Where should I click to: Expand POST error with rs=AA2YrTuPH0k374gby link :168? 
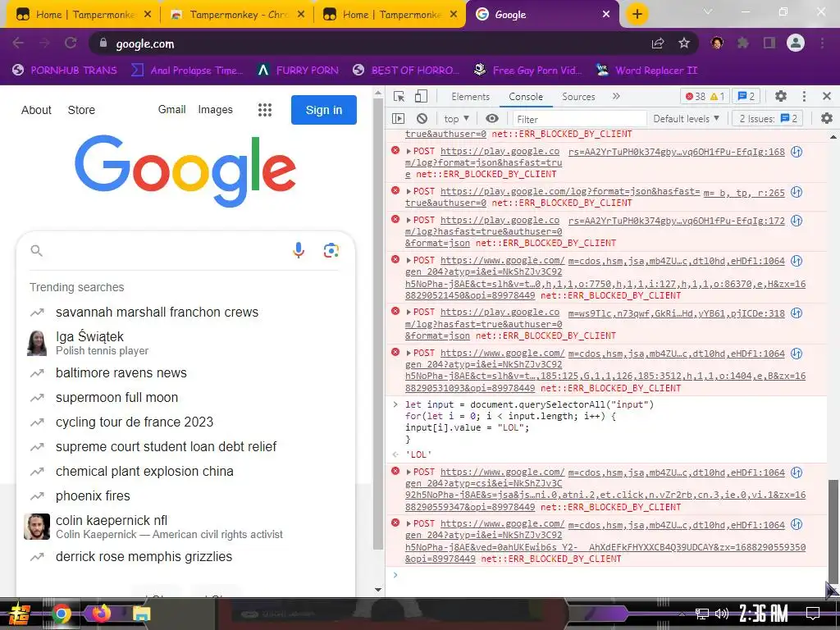[409, 152]
